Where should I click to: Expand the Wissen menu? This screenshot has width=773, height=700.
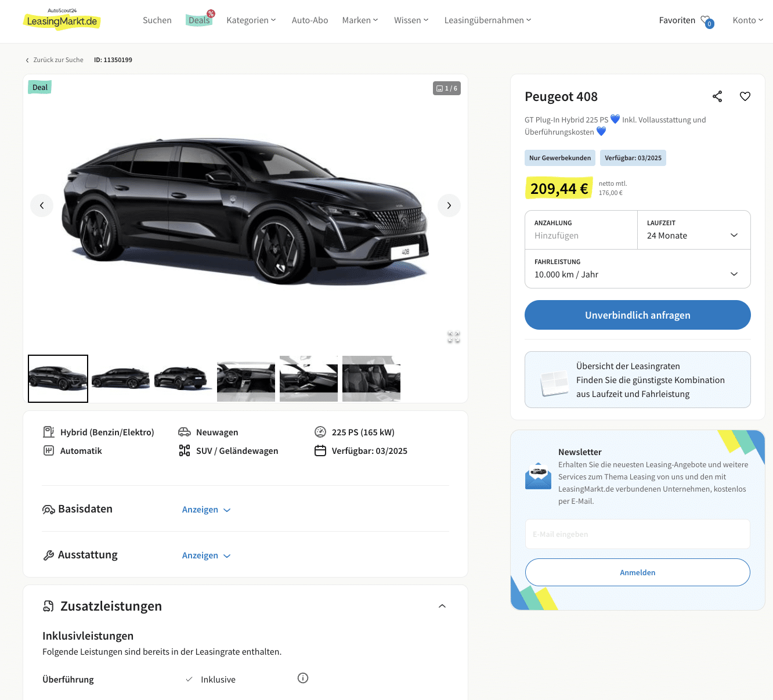(x=411, y=20)
